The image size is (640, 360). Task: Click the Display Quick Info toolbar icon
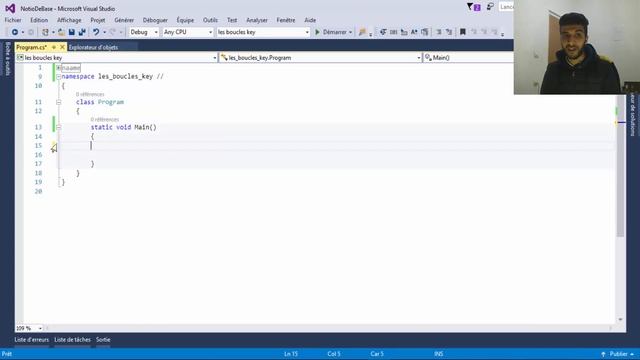404,32
